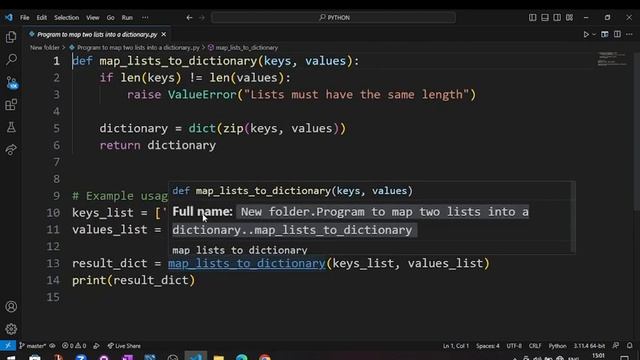Open the Accounts menu icon
640x360 pixels.
pos(11,307)
